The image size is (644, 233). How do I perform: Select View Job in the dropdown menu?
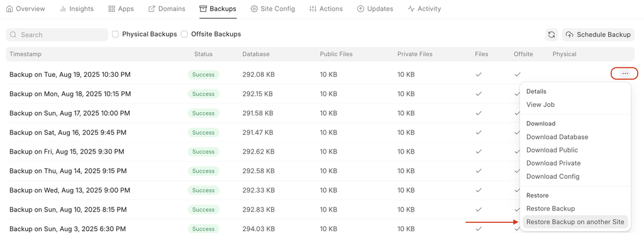point(540,105)
